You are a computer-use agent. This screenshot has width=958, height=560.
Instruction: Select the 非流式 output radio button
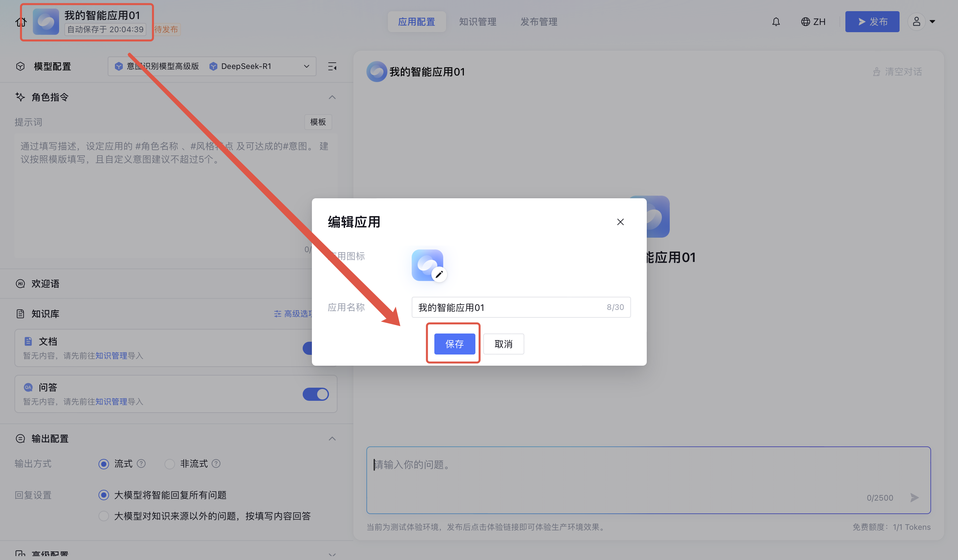click(169, 464)
